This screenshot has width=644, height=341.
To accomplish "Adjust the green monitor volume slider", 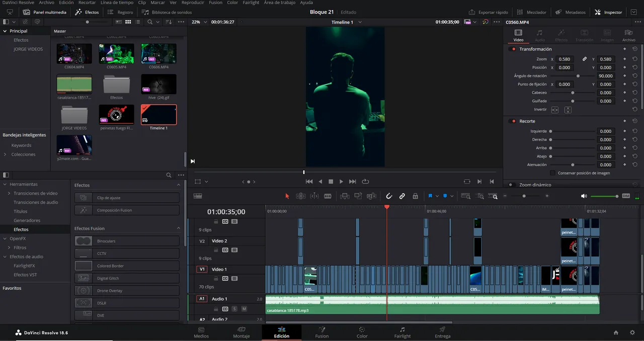I will [604, 196].
